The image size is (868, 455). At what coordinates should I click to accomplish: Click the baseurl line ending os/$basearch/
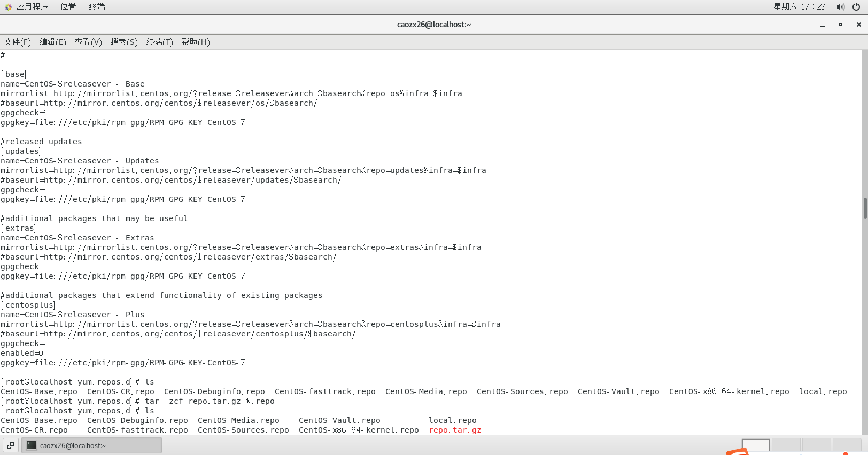159,103
